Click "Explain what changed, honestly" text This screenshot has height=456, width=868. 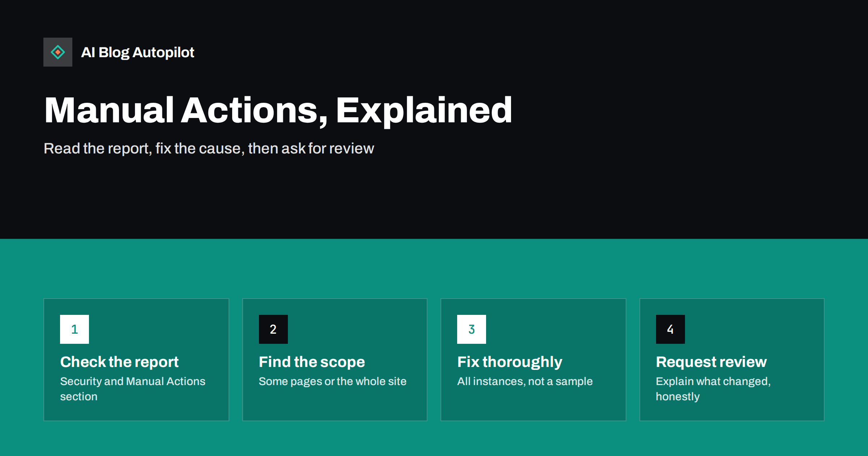click(x=713, y=389)
